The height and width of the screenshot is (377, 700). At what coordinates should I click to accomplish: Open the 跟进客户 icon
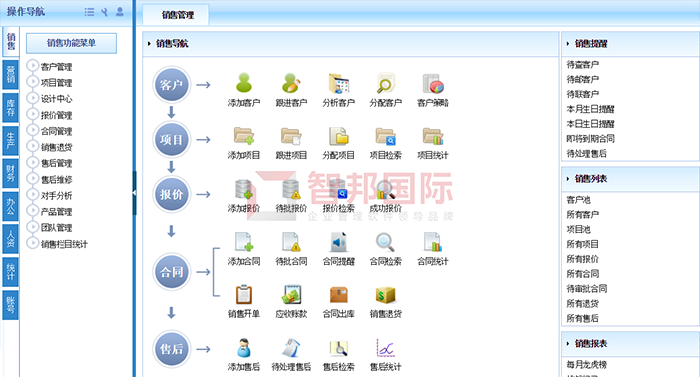(291, 84)
